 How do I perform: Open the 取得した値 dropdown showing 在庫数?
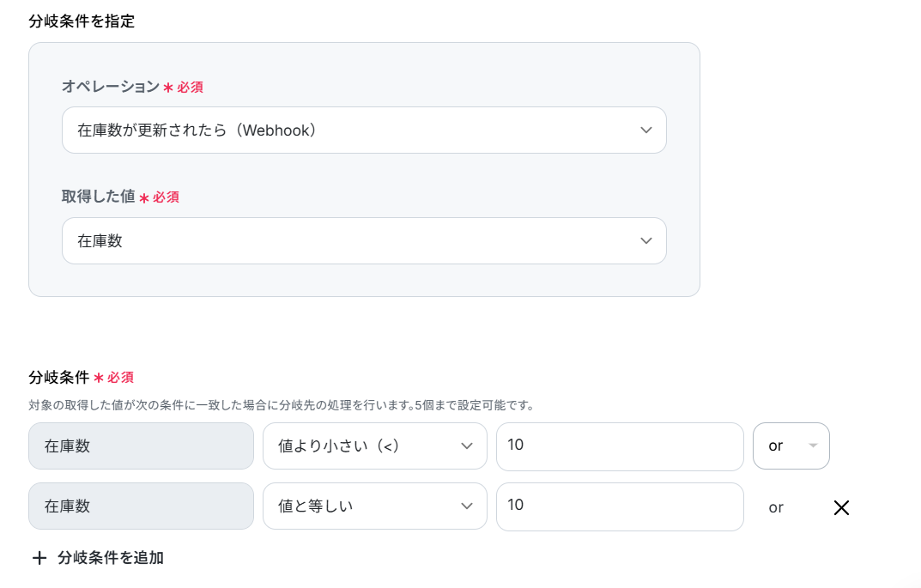pyautogui.click(x=363, y=241)
